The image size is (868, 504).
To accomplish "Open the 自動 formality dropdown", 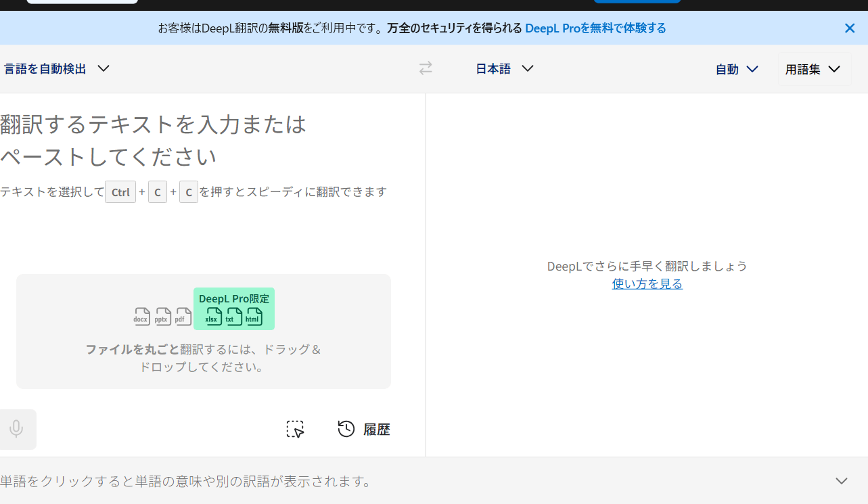I will pyautogui.click(x=737, y=69).
